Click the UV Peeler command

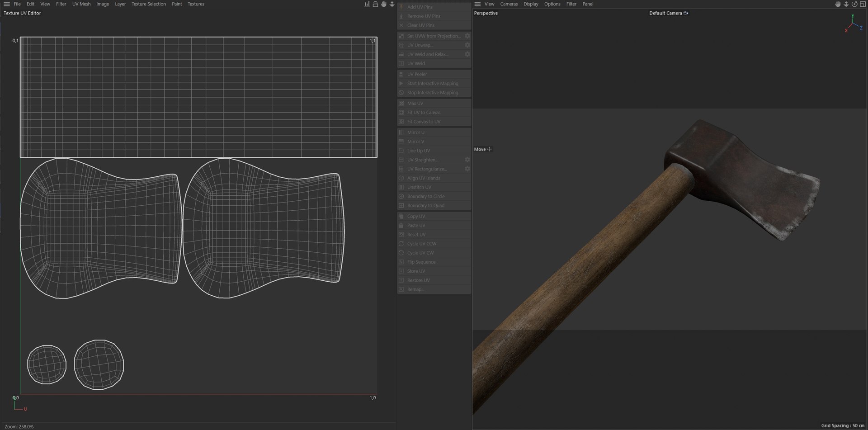pos(434,74)
